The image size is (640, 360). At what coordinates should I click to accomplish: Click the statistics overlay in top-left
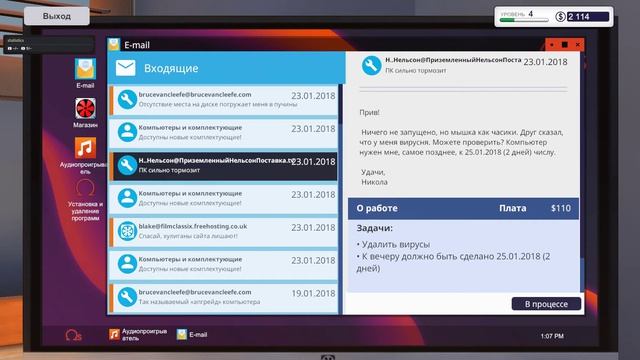pos(49,44)
